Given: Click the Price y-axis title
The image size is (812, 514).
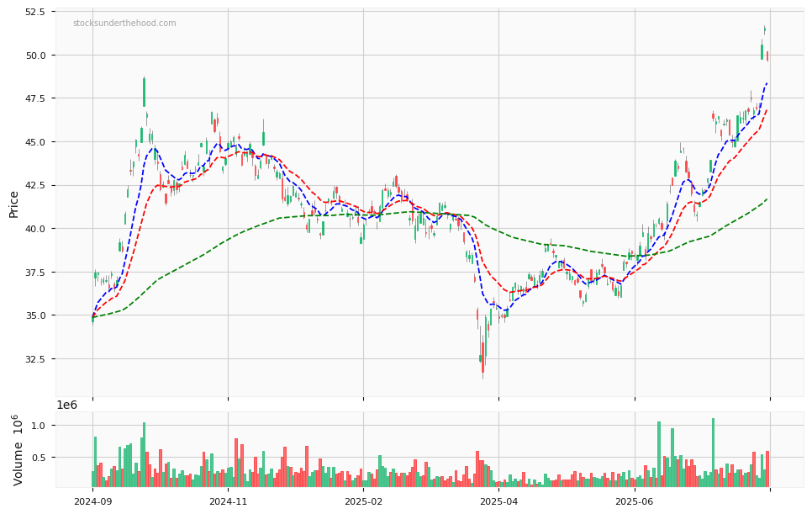Looking at the screenshot, I should (x=13, y=204).
